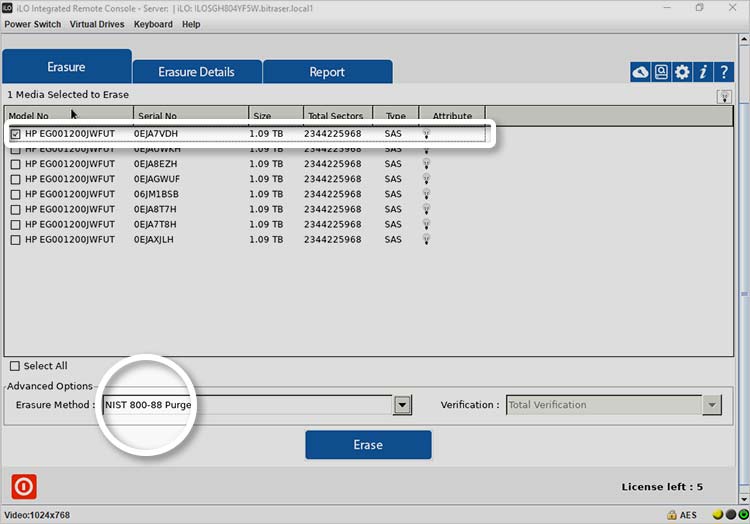
Task: Click bulb attribute icon for 0EJA8T7H row
Action: pos(426,209)
